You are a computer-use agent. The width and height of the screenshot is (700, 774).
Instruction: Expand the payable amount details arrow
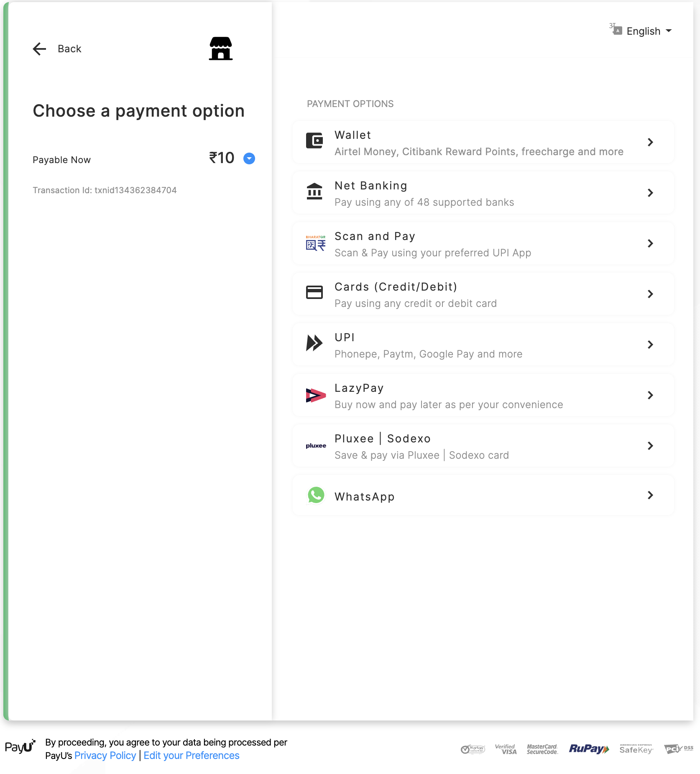pyautogui.click(x=249, y=158)
